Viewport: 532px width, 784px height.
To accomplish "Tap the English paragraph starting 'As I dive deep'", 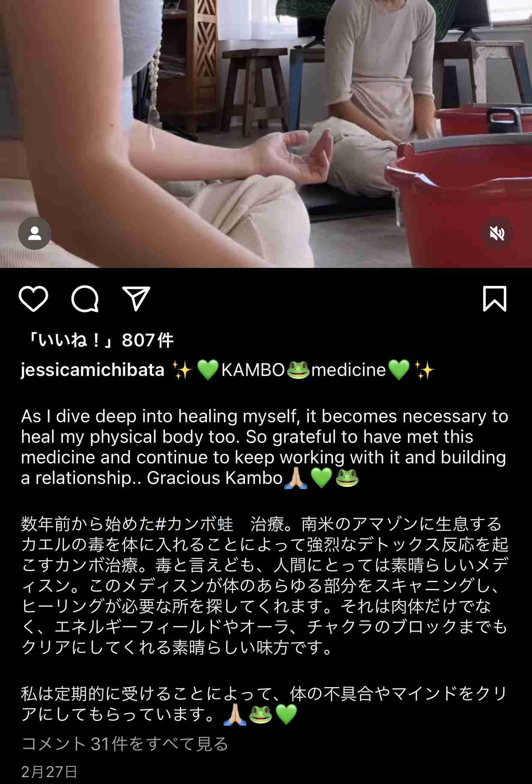I will [x=264, y=447].
